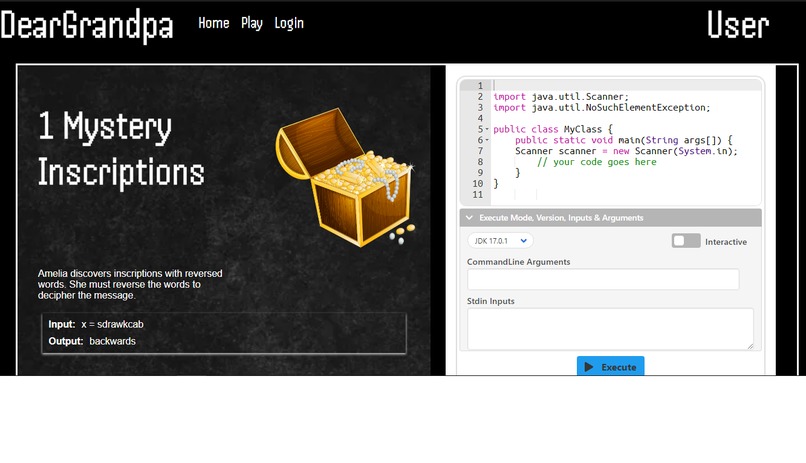The height and width of the screenshot is (463, 806).
Task: Fold the main method at line 6
Action: click(487, 140)
